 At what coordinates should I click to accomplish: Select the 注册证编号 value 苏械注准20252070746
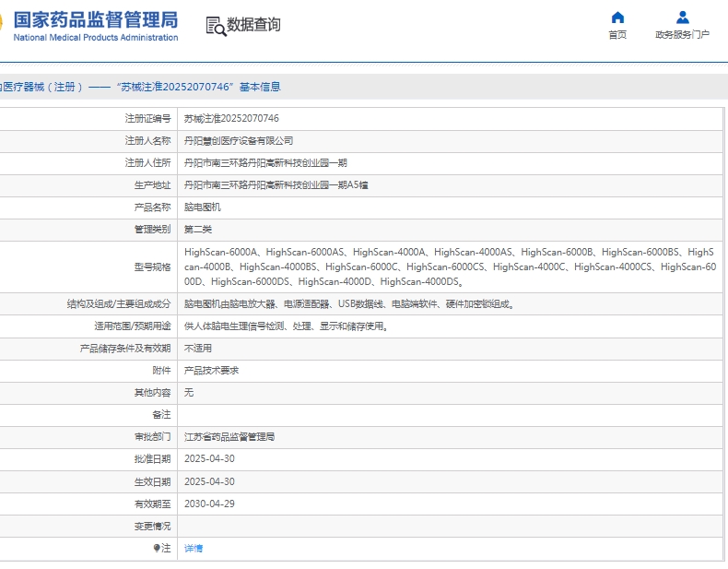pyautogui.click(x=231, y=118)
